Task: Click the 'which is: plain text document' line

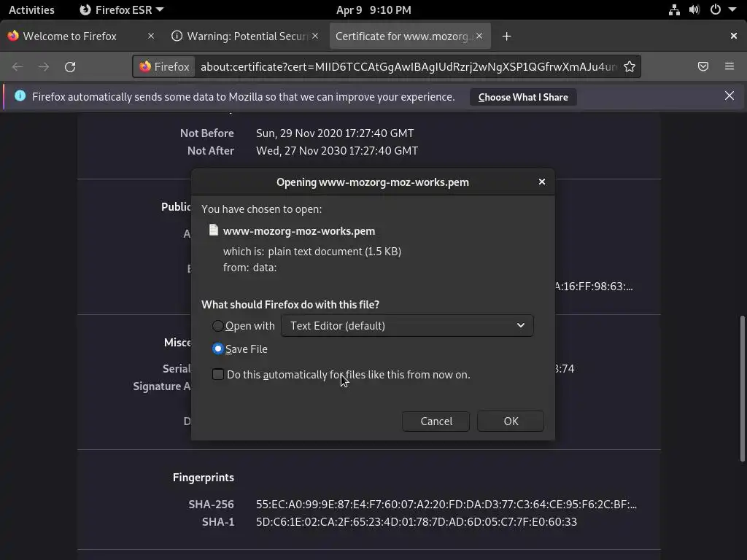Action: tap(312, 251)
